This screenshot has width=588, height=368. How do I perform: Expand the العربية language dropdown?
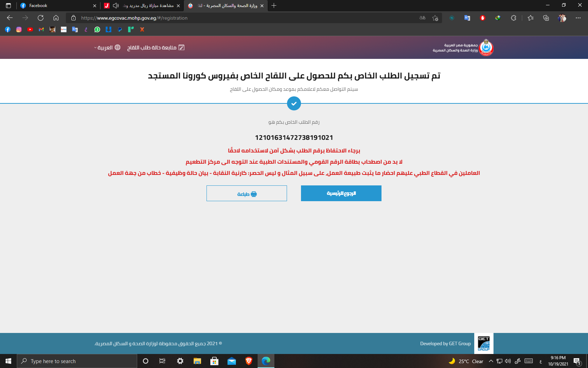(107, 47)
